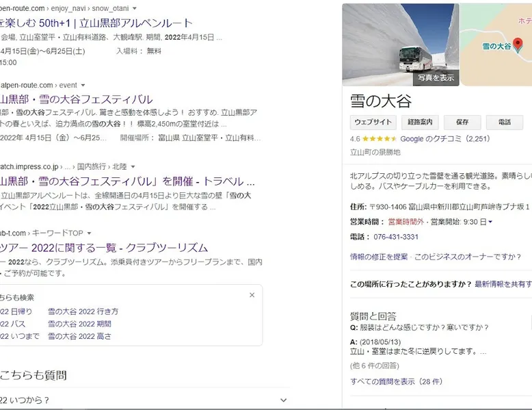Open the map thumbnail of 雪の大谷
The width and height of the screenshot is (532, 410).
point(496,41)
